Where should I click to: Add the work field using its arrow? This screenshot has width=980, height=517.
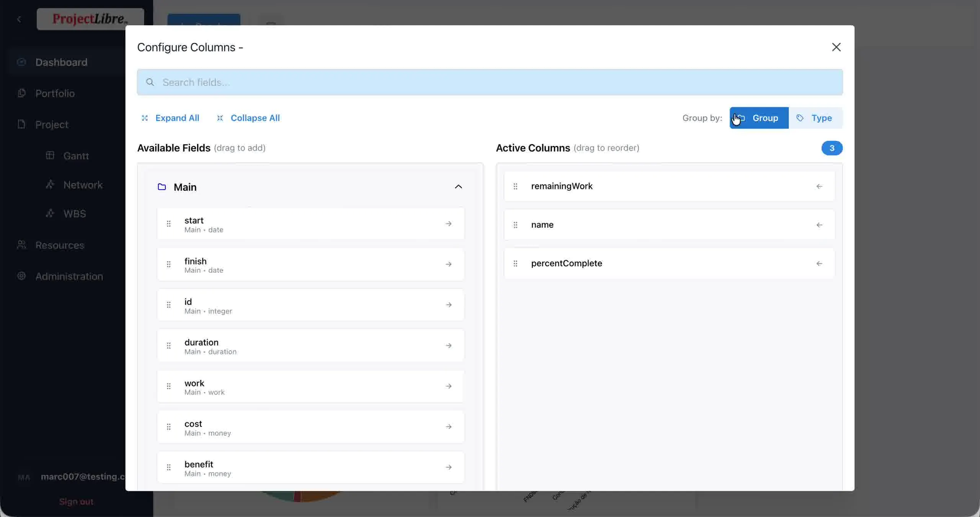(x=449, y=386)
